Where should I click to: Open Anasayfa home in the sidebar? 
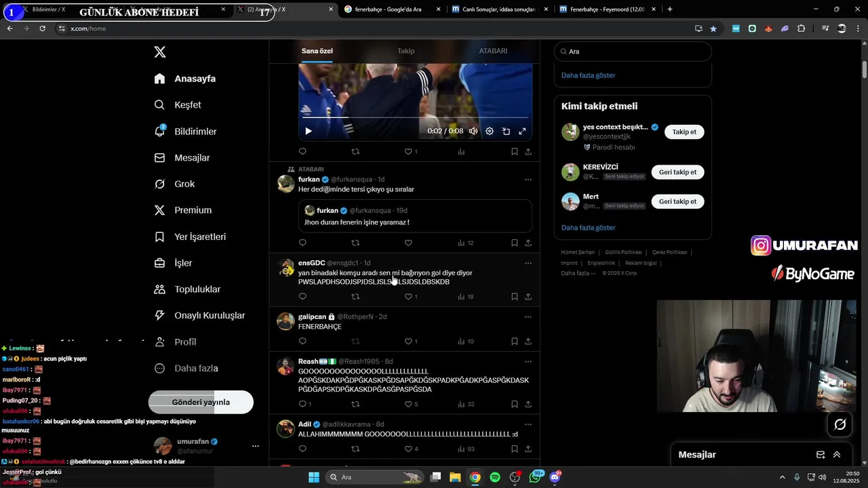tap(185, 79)
